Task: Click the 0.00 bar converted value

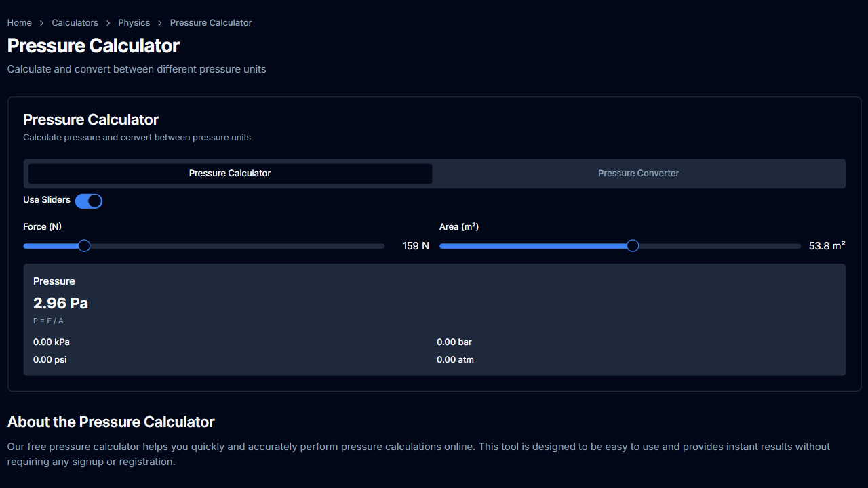Action: click(x=454, y=342)
